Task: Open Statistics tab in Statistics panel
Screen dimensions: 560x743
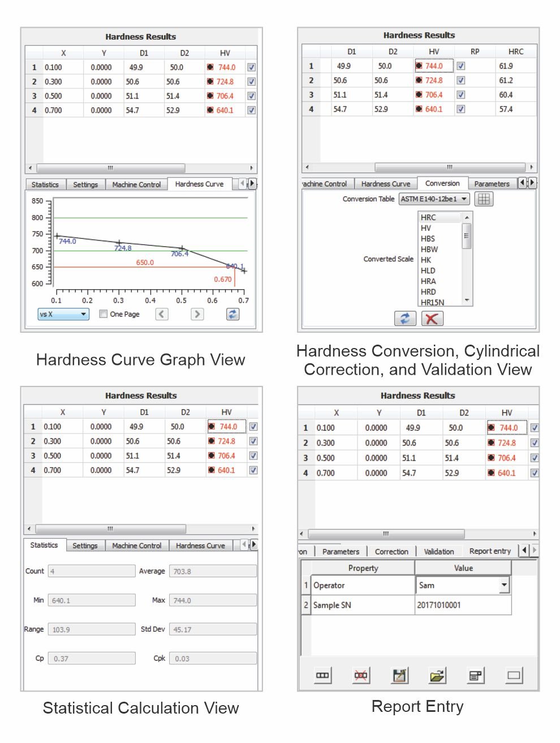Action: (x=44, y=545)
